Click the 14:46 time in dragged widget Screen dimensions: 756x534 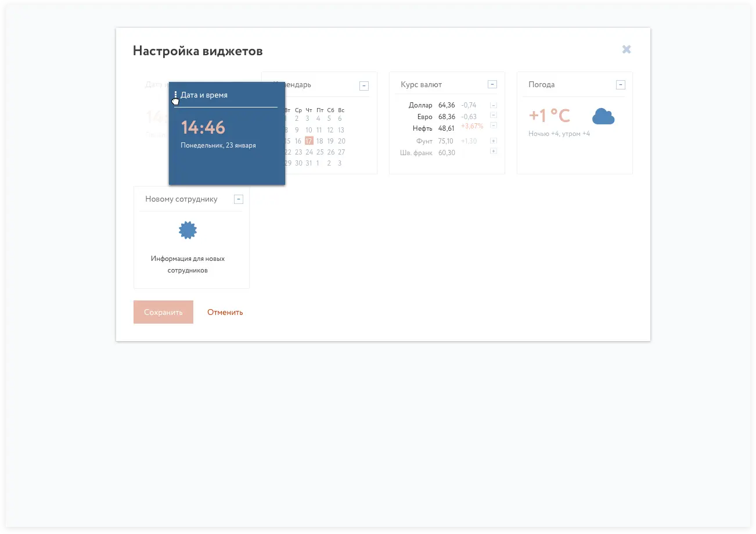pos(203,127)
